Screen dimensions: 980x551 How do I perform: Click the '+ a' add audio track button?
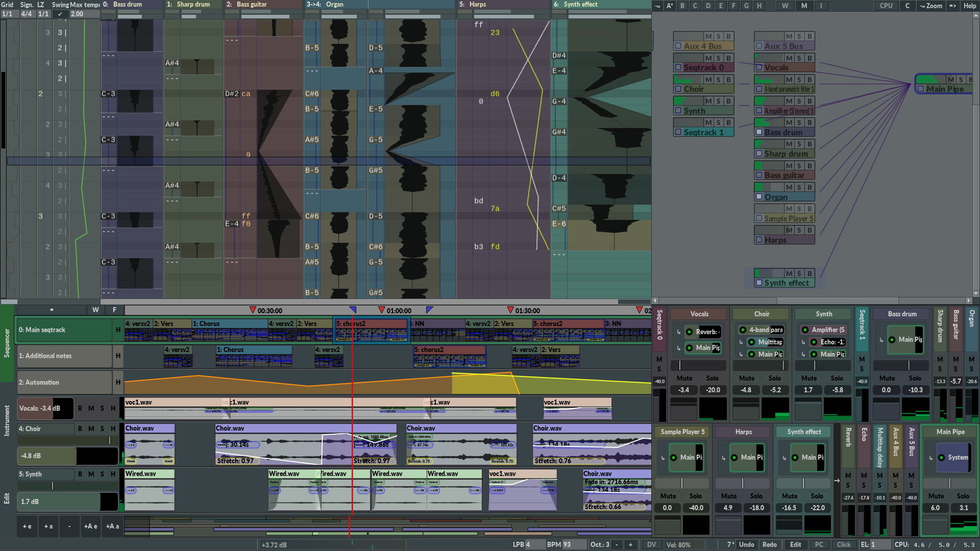pyautogui.click(x=48, y=527)
